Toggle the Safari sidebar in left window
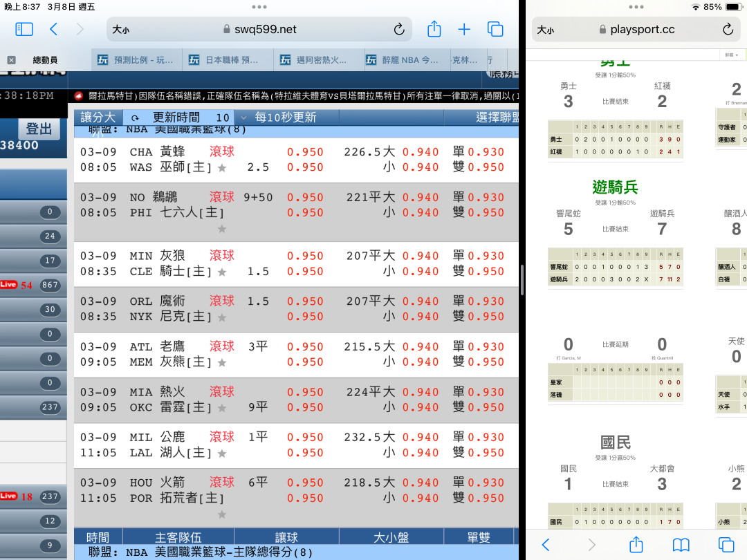 click(24, 30)
